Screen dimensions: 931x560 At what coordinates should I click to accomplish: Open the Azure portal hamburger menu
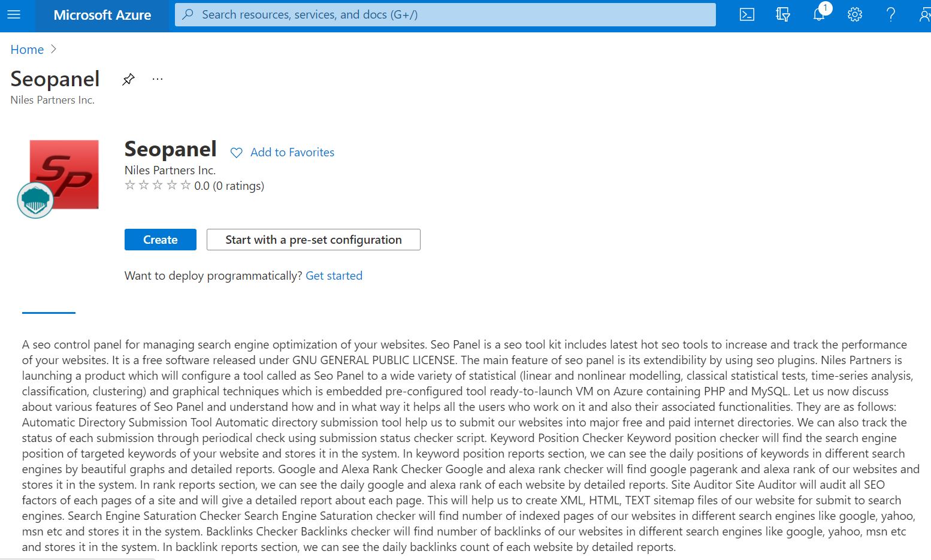(14, 14)
